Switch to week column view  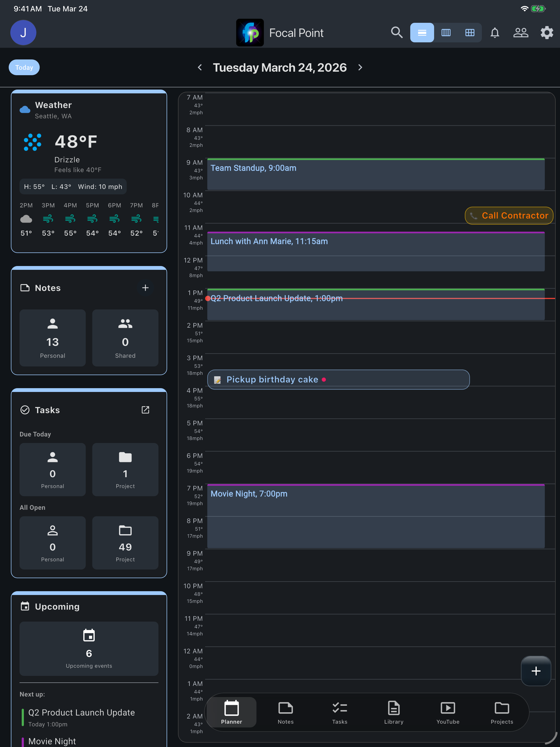pyautogui.click(x=446, y=32)
